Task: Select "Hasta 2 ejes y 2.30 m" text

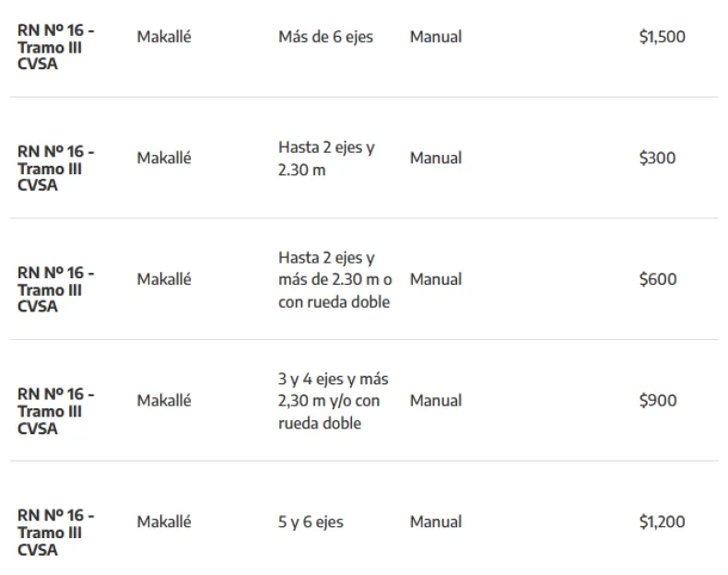Action: pyautogui.click(x=326, y=158)
